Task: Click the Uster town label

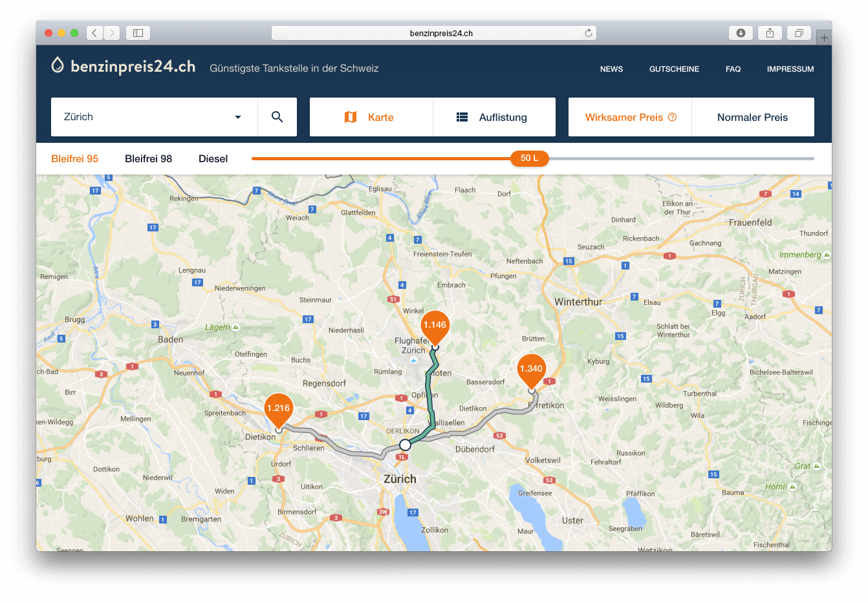Action: (572, 520)
